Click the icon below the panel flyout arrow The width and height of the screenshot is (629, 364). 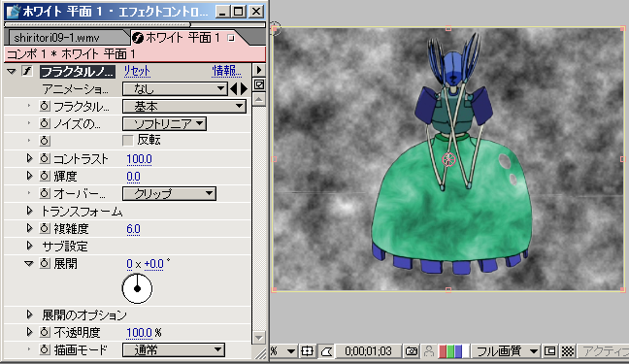coord(259,84)
